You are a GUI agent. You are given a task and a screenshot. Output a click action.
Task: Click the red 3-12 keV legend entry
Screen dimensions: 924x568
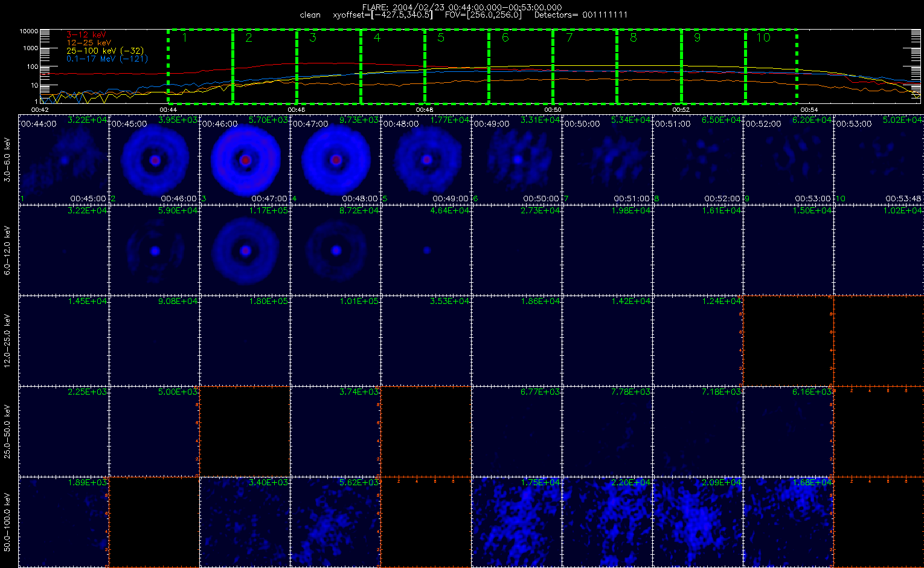click(x=86, y=35)
